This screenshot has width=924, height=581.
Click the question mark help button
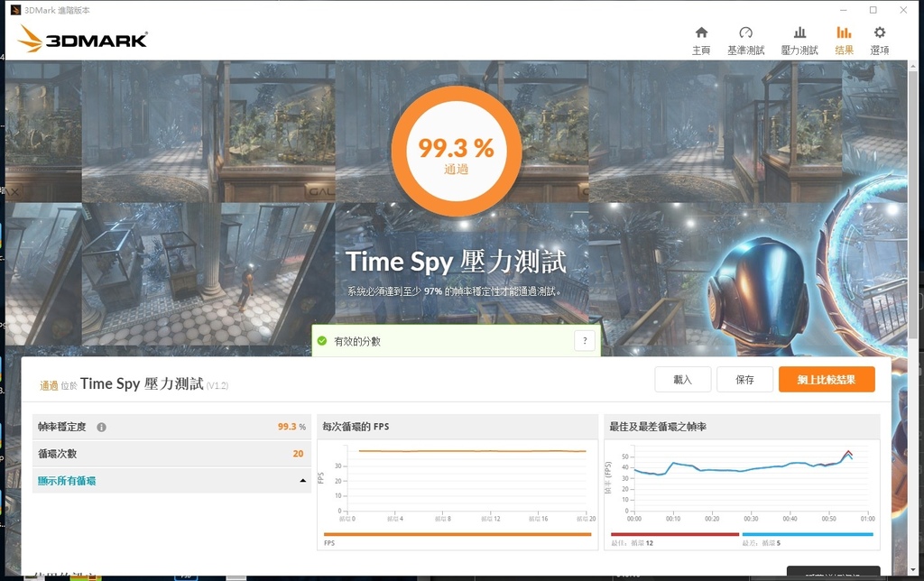tap(585, 341)
